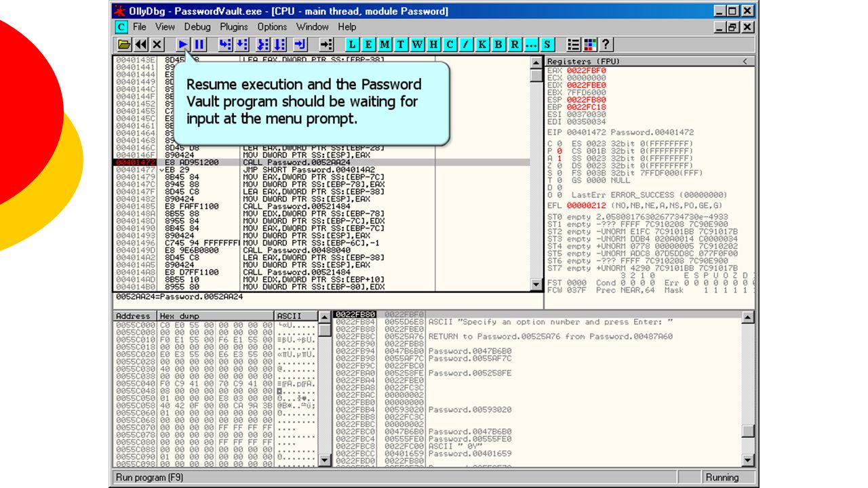This screenshot has width=868, height=488.
Task: Click EFL 00000212 flags value
Action: point(587,205)
